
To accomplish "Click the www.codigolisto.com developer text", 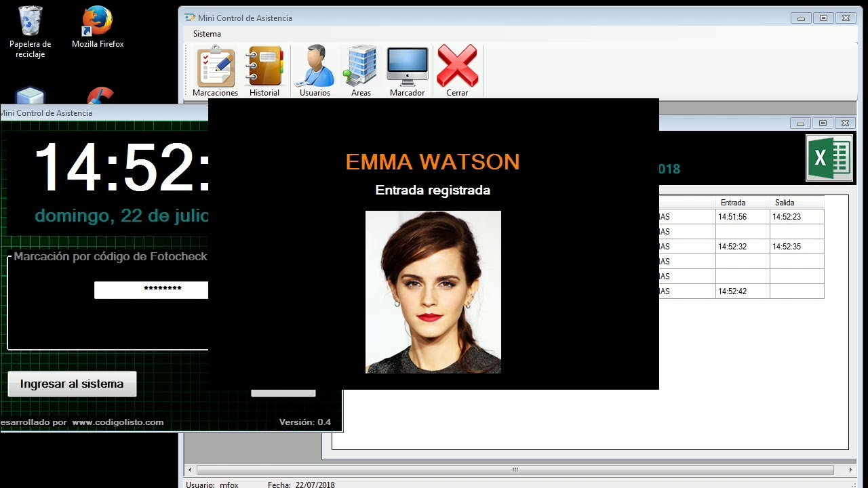I will [118, 422].
